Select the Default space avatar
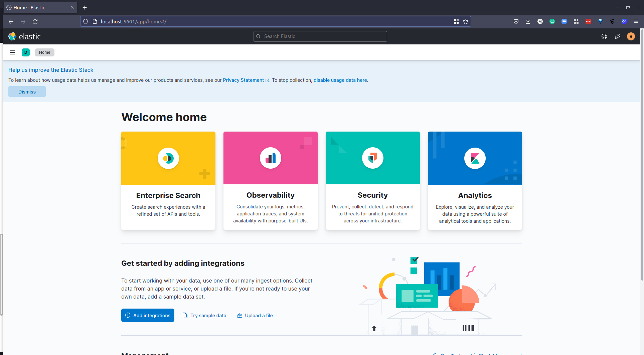This screenshot has width=644, height=355. point(26,52)
